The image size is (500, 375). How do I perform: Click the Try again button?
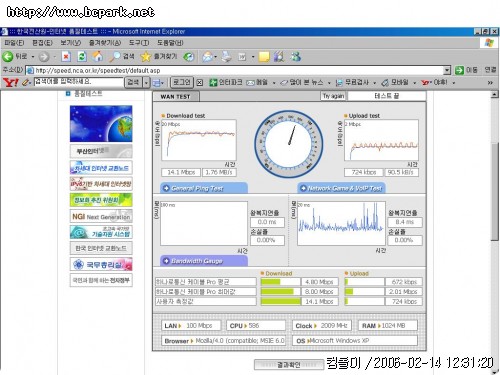(333, 96)
